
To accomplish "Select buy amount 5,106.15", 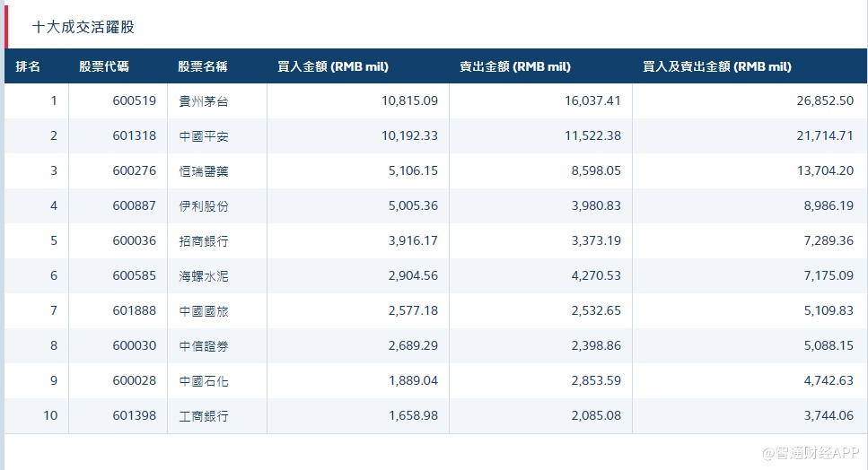I will 413,170.
